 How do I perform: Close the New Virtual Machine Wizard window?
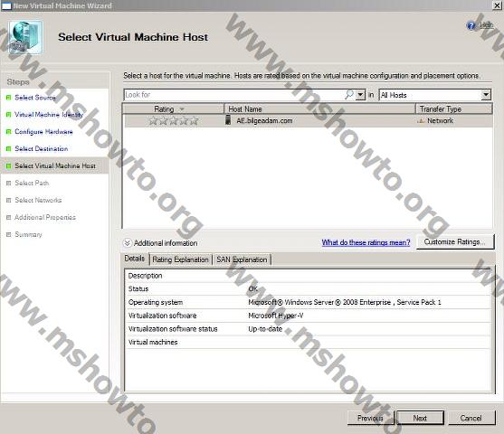[x=498, y=5]
